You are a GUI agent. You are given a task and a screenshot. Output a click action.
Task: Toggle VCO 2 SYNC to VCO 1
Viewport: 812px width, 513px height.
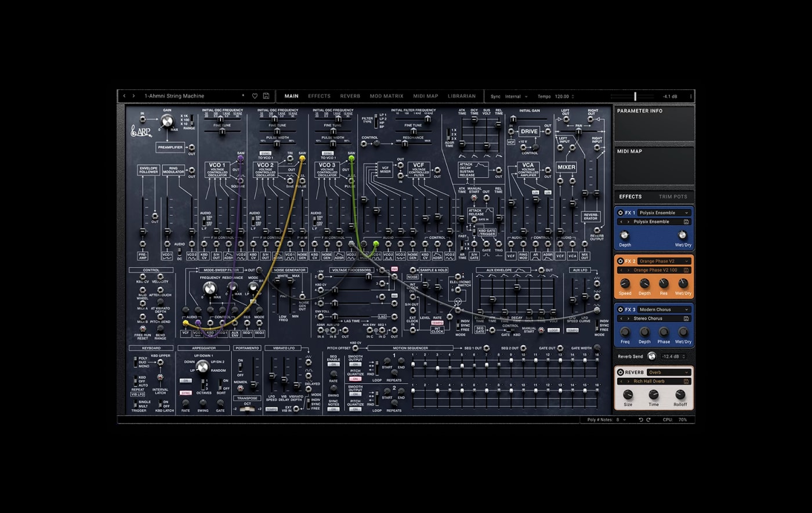point(266,153)
